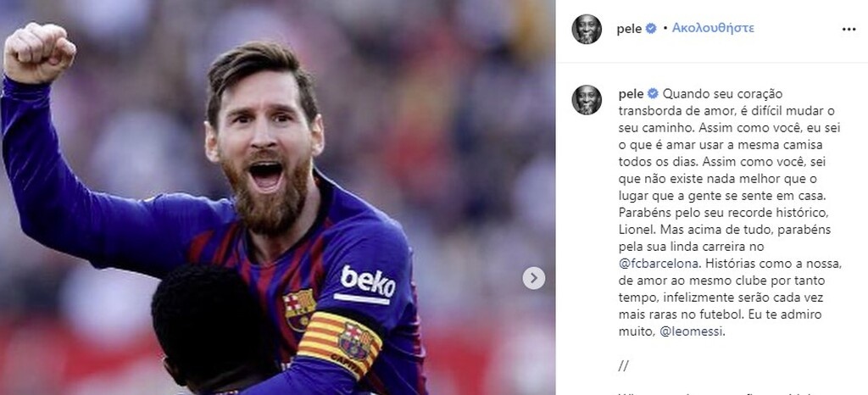Click the pele username in post header
This screenshot has height=395, width=868.
click(632, 28)
